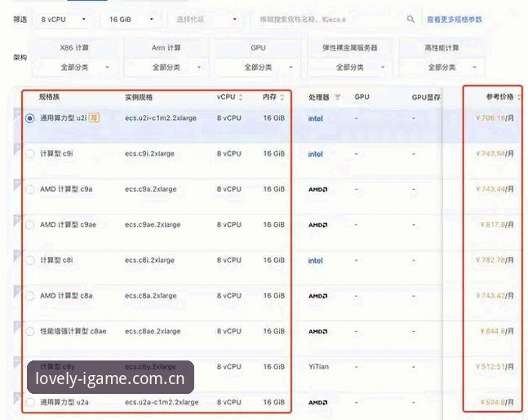Screen dimensions: 528x420
Task: Click the AMD logo in the c9a row
Action: tap(318, 189)
